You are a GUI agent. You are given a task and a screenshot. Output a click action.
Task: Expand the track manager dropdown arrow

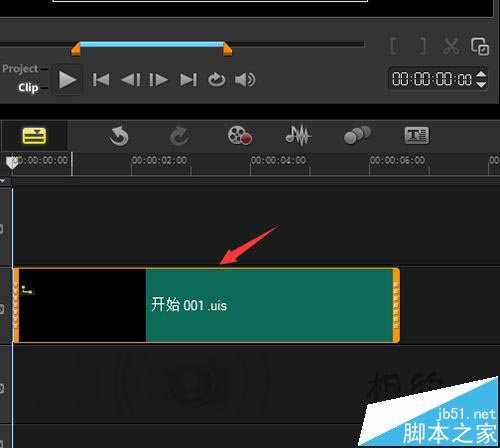(3, 181)
